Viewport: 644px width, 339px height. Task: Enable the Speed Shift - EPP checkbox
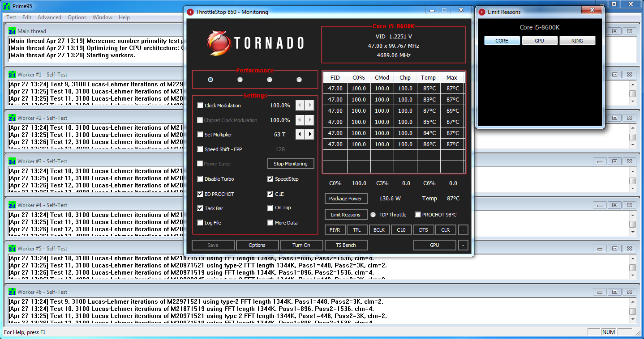[x=200, y=149]
